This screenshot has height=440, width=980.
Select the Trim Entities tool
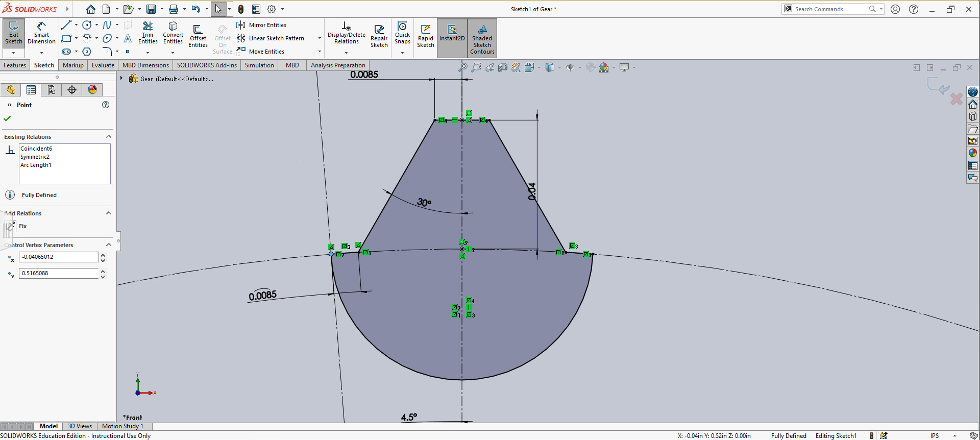(148, 34)
